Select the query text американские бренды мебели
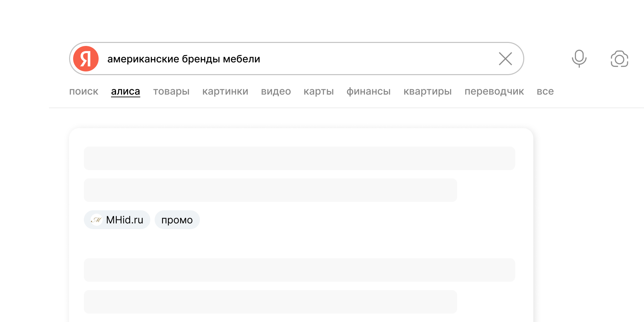Viewport: 644px width, 322px height. (184, 58)
